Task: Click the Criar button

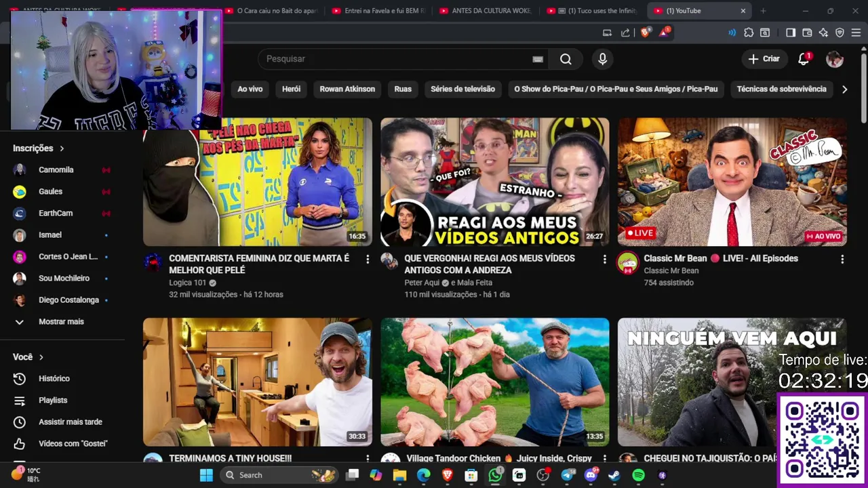Action: [x=764, y=59]
